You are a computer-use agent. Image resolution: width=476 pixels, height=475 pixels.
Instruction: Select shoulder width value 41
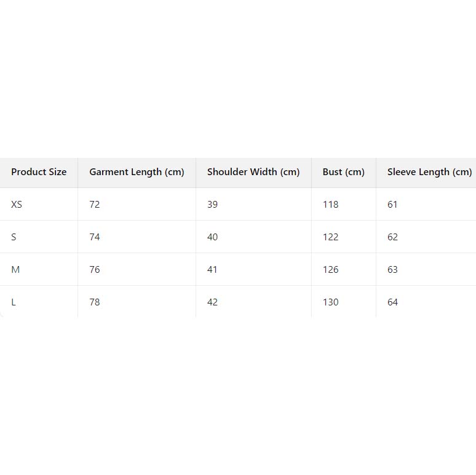tap(213, 270)
